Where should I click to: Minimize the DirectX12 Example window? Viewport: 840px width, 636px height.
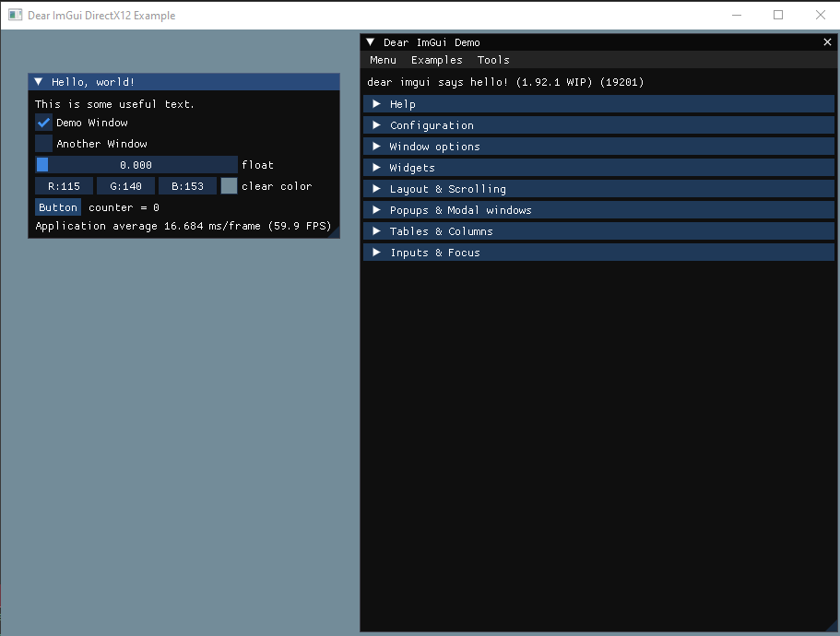tap(737, 15)
